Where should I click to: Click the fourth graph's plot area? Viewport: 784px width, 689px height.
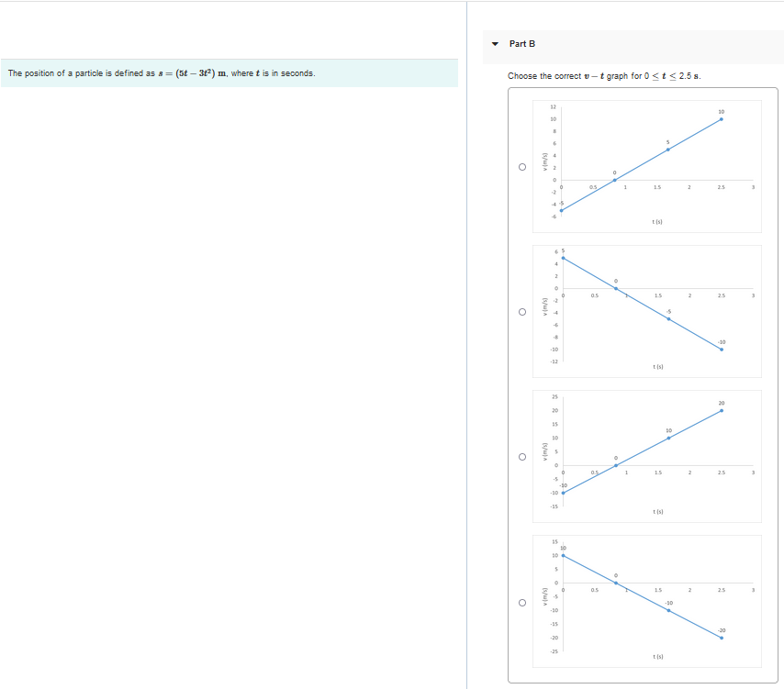click(652, 601)
